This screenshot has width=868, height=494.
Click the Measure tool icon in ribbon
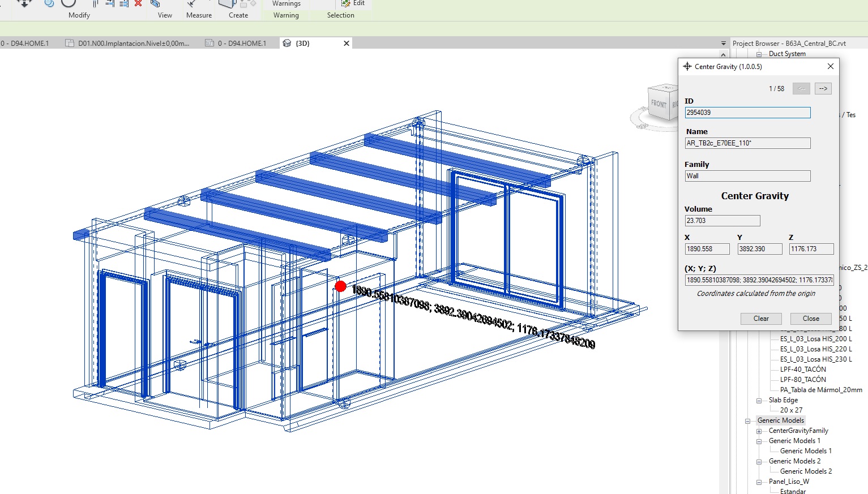tap(193, 3)
